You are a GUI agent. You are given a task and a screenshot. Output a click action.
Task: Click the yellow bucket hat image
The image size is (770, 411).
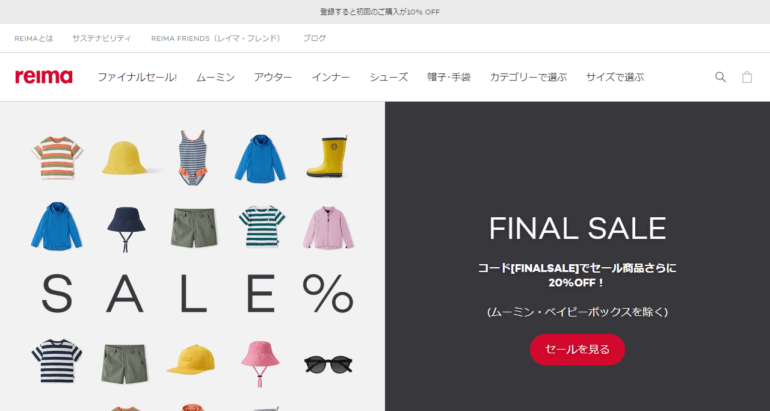tap(125, 158)
